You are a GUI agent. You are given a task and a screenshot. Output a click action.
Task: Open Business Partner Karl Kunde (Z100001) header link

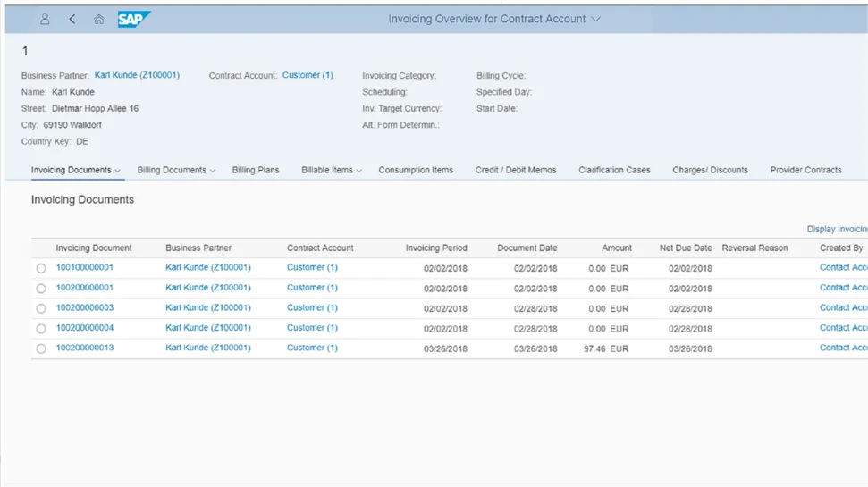tap(137, 76)
